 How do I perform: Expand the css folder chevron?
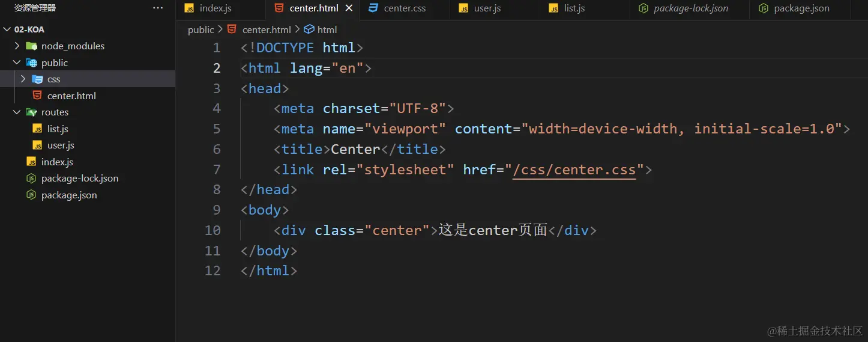23,79
